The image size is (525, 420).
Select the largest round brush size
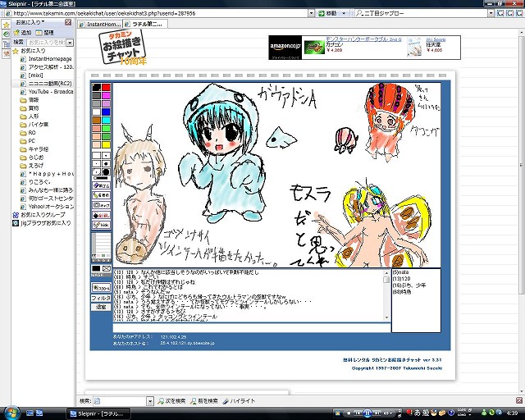[x=106, y=171]
